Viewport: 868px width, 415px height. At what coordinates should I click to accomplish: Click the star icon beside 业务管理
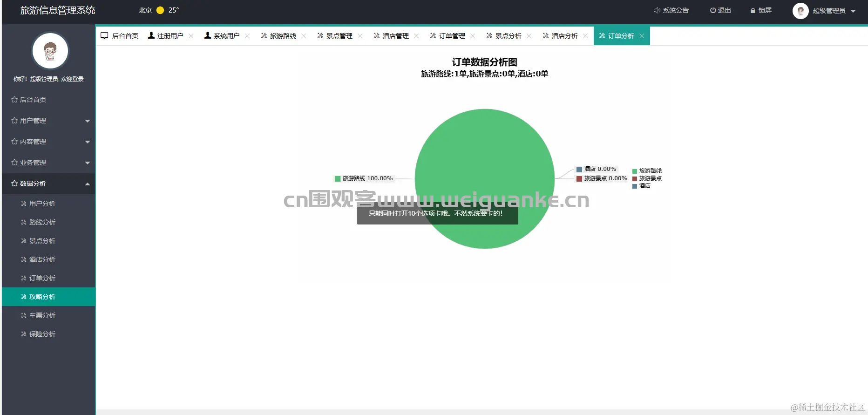tap(14, 163)
